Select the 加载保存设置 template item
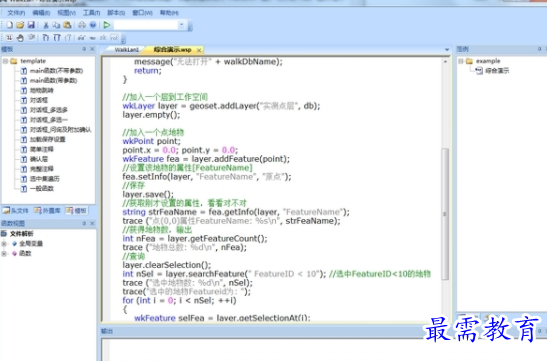547x361 pixels. click(x=47, y=140)
